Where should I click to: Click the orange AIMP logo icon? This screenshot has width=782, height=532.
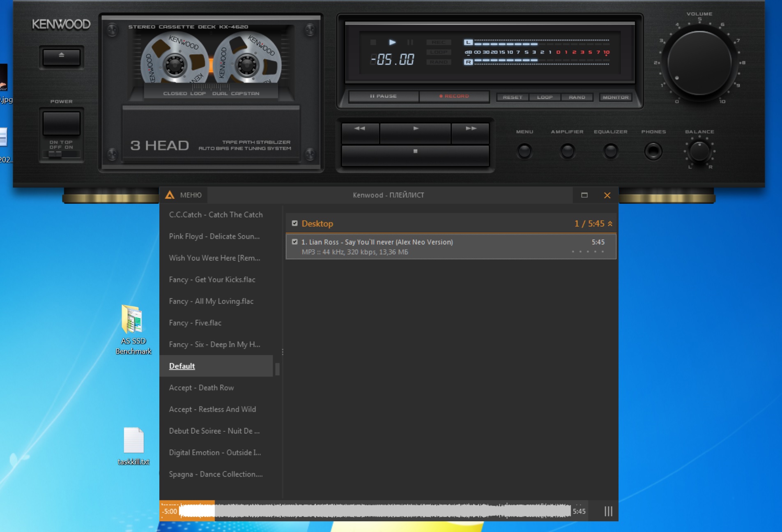pyautogui.click(x=170, y=195)
